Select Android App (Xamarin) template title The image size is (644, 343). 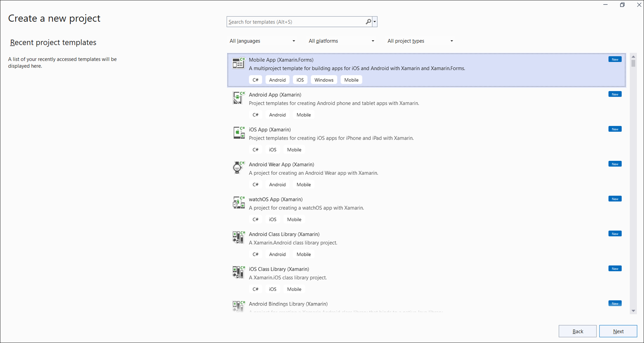pyautogui.click(x=275, y=95)
